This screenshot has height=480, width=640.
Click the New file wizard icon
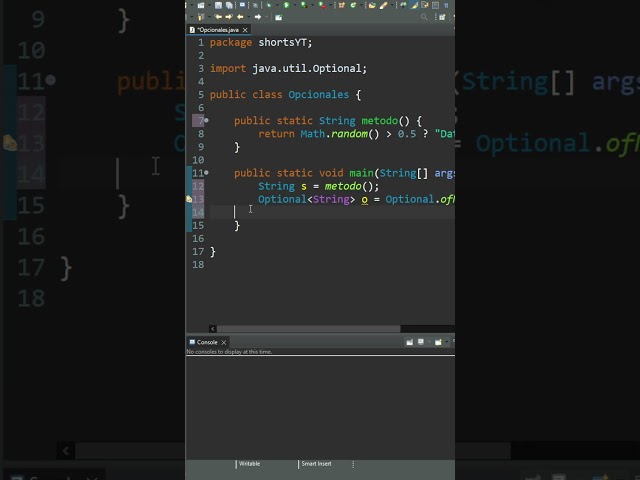pos(201,5)
